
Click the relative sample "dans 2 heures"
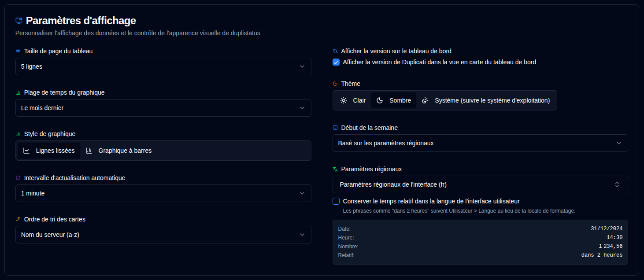[x=602, y=255]
